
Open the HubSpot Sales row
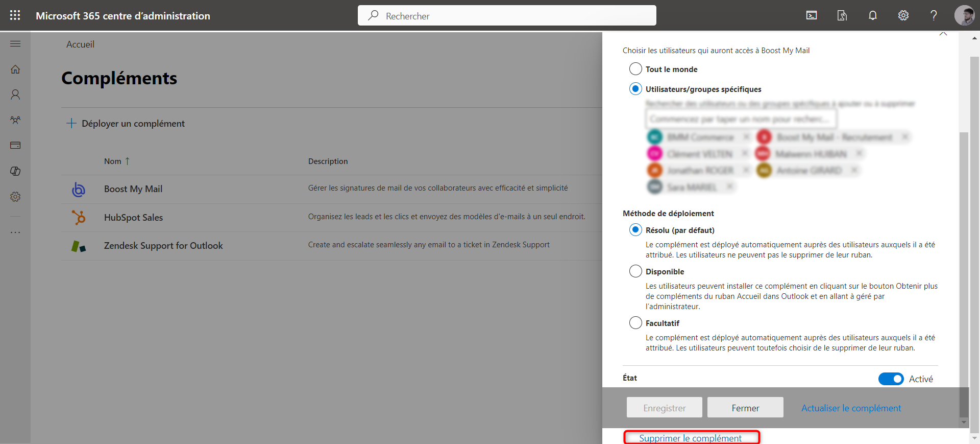tap(332, 218)
